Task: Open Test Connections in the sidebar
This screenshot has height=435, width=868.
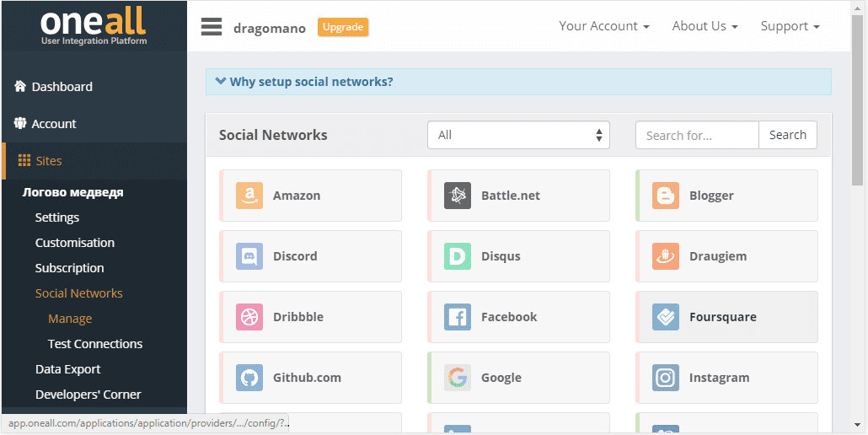Action: click(95, 344)
